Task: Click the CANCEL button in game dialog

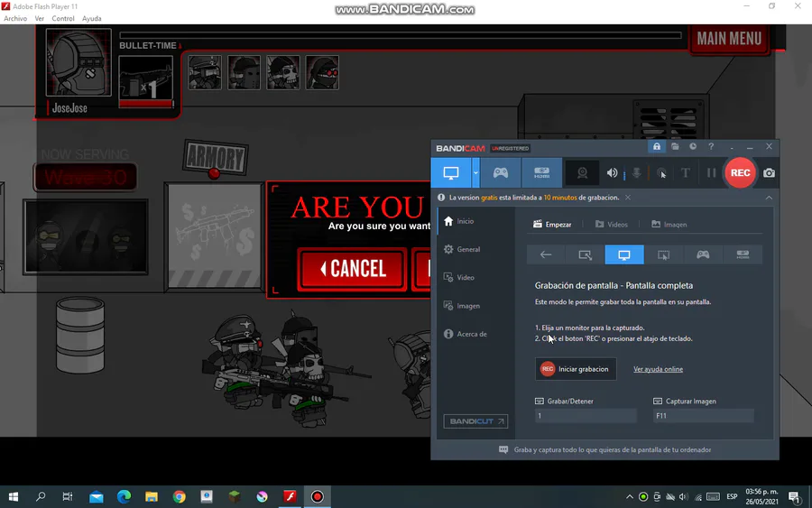Action: (x=352, y=269)
